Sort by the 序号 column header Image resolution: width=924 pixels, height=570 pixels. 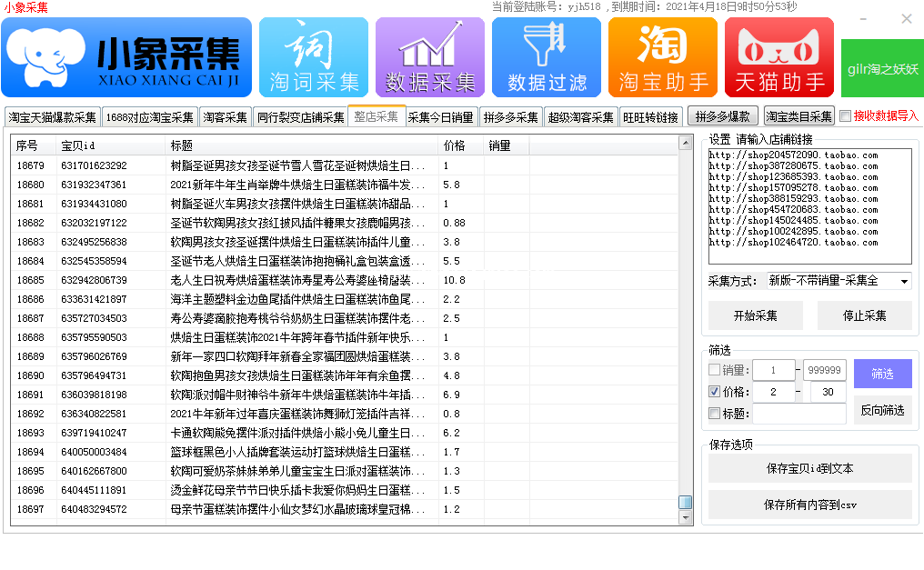point(34,145)
